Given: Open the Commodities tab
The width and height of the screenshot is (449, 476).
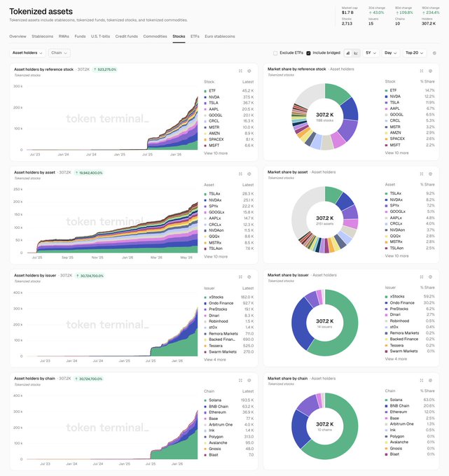Looking at the screenshot, I should (155, 36).
